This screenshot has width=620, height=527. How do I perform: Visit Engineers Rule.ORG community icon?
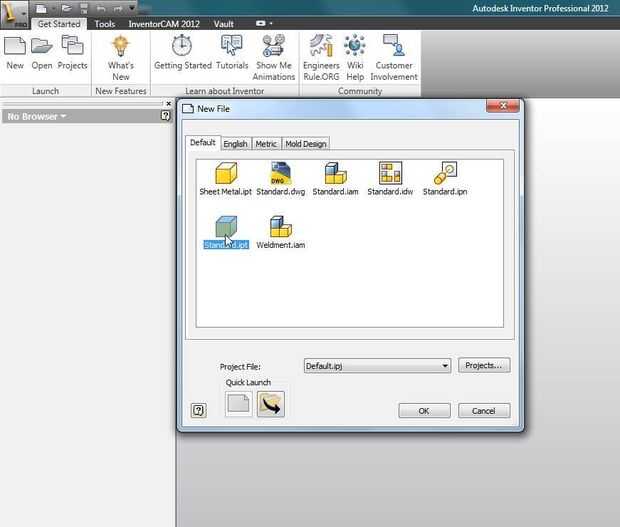point(321,58)
